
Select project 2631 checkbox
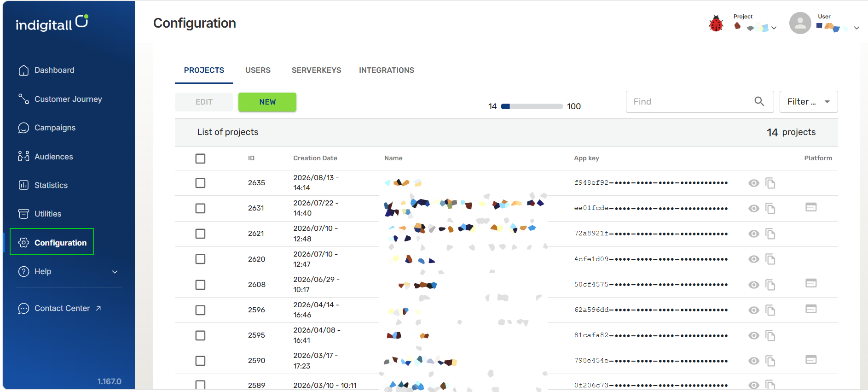pos(200,208)
